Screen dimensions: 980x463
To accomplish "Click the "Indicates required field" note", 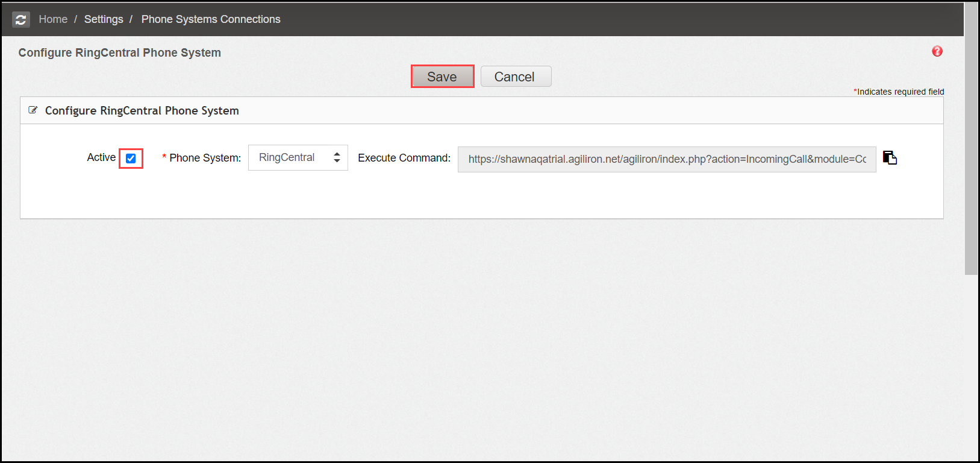I will coord(899,92).
